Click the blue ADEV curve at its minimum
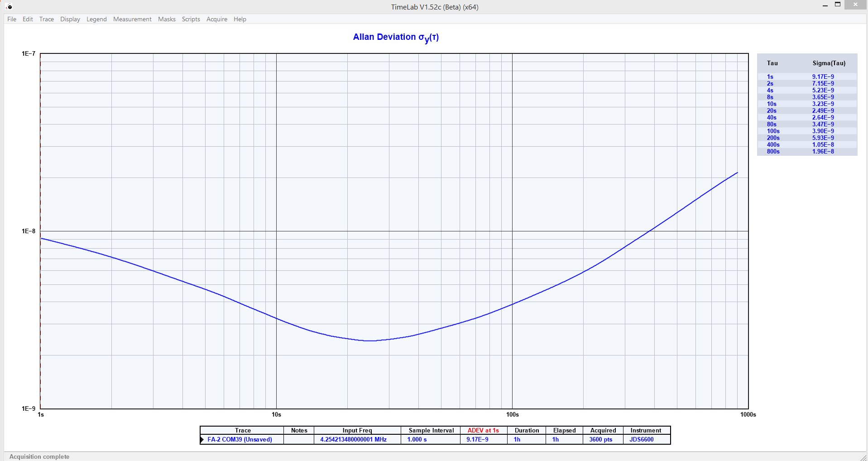868x461 pixels. tap(370, 341)
